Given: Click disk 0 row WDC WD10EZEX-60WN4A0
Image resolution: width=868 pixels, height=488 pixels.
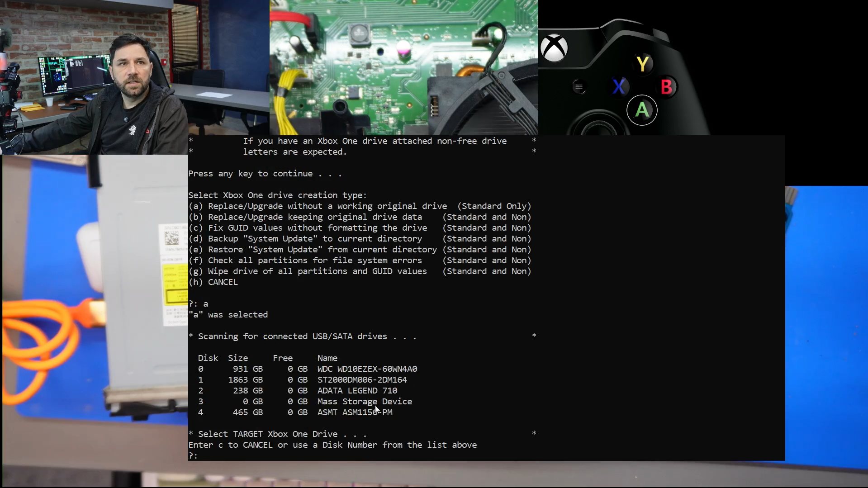Looking at the screenshot, I should (308, 369).
